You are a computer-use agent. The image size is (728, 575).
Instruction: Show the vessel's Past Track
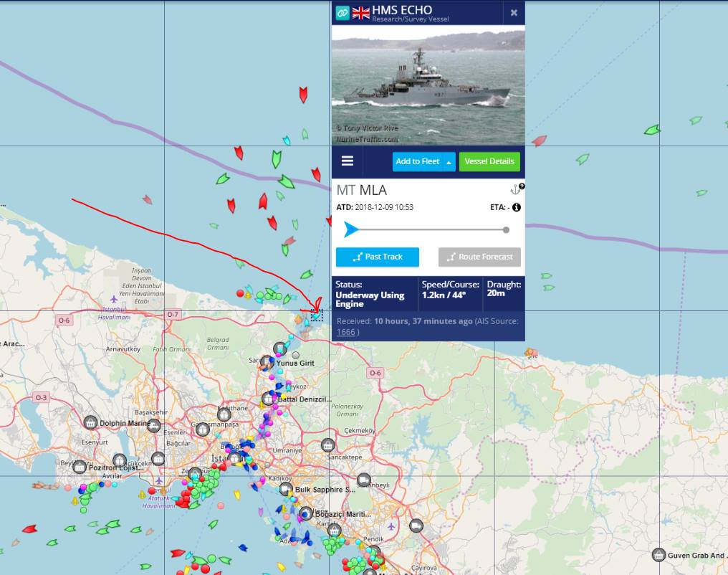coord(378,257)
